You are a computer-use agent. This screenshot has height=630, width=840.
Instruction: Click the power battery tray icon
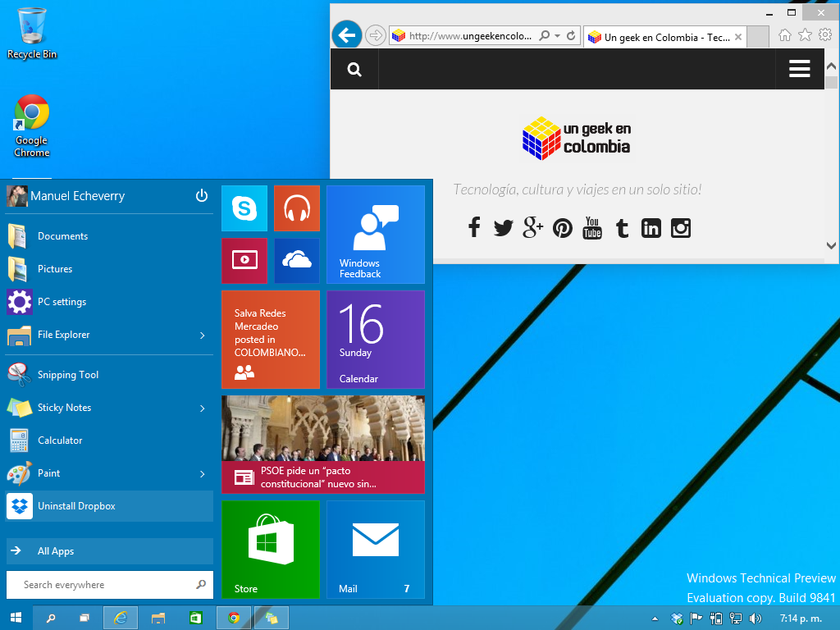715,619
